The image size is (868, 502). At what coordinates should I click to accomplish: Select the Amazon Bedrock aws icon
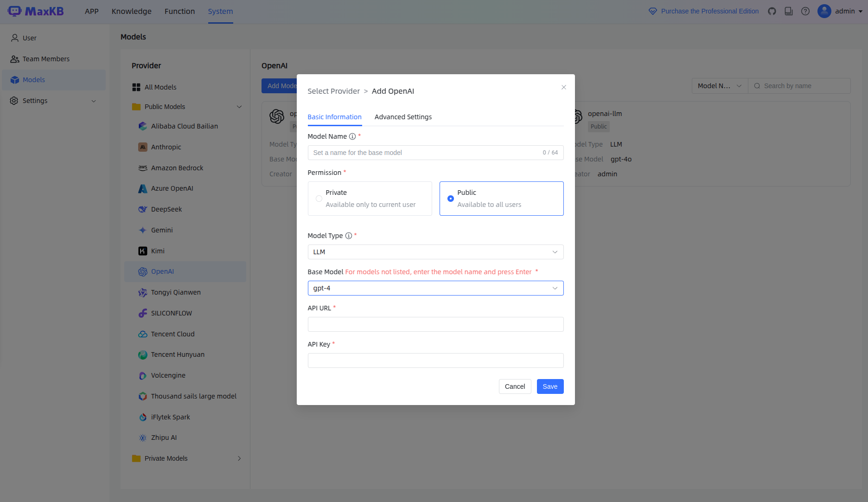point(143,168)
